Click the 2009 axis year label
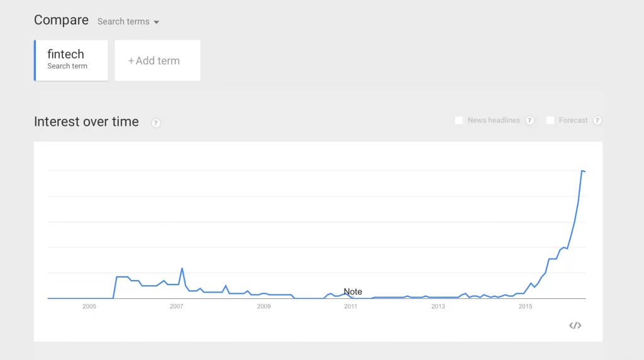Image resolution: width=644 pixels, height=360 pixels. pos(264,307)
